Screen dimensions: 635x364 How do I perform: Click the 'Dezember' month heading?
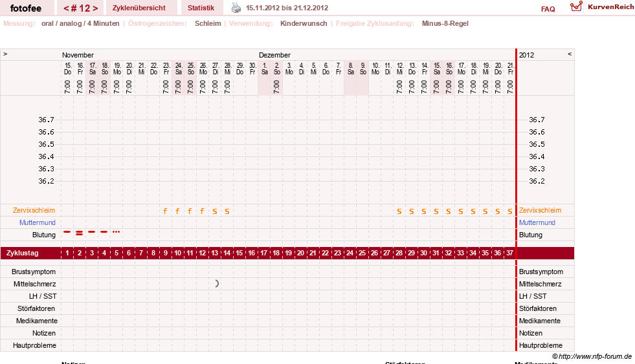pos(274,55)
